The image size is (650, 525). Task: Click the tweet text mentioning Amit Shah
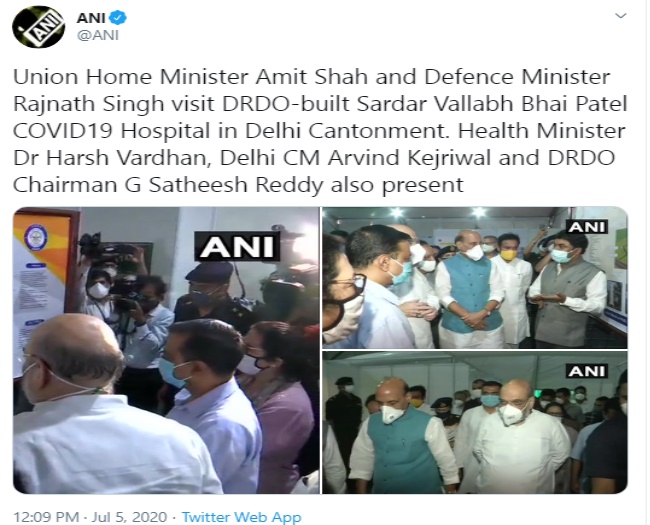[320, 131]
